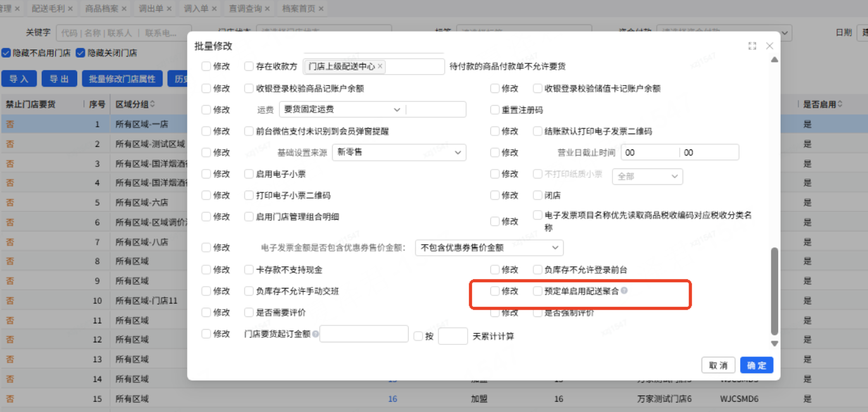Switch to the 配送毛利 tab
868x412 pixels.
coord(48,9)
